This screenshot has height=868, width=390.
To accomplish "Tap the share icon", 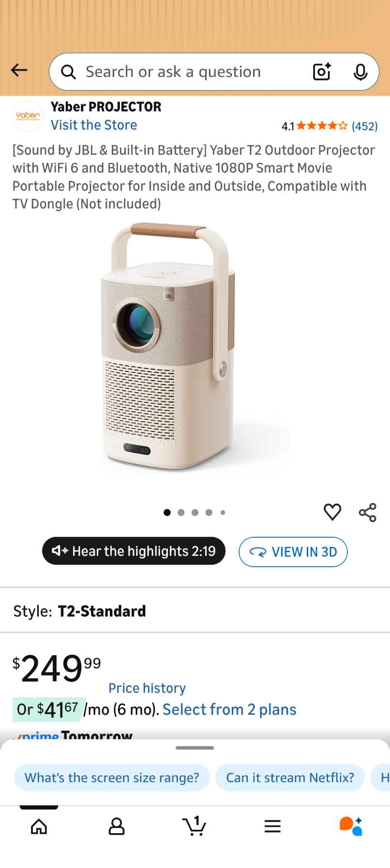I will coord(368,513).
